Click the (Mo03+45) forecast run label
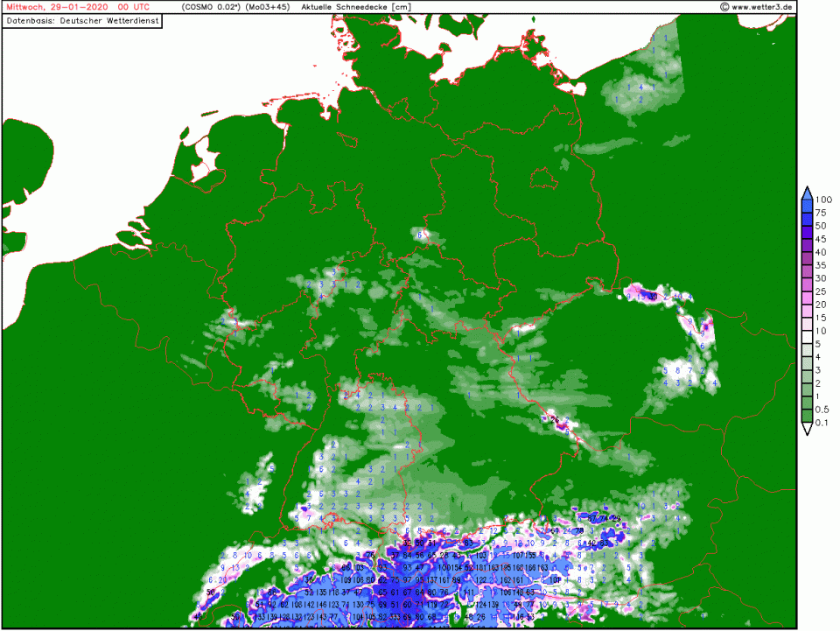The image size is (840, 631). point(269,7)
